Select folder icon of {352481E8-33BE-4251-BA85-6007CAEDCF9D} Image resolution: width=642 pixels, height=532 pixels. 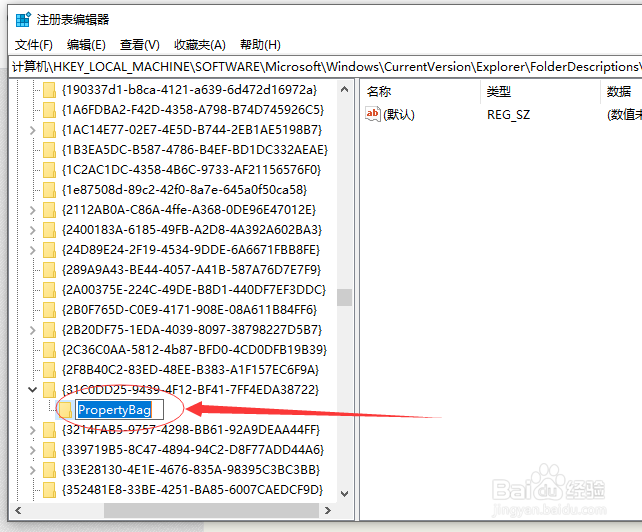(50, 490)
